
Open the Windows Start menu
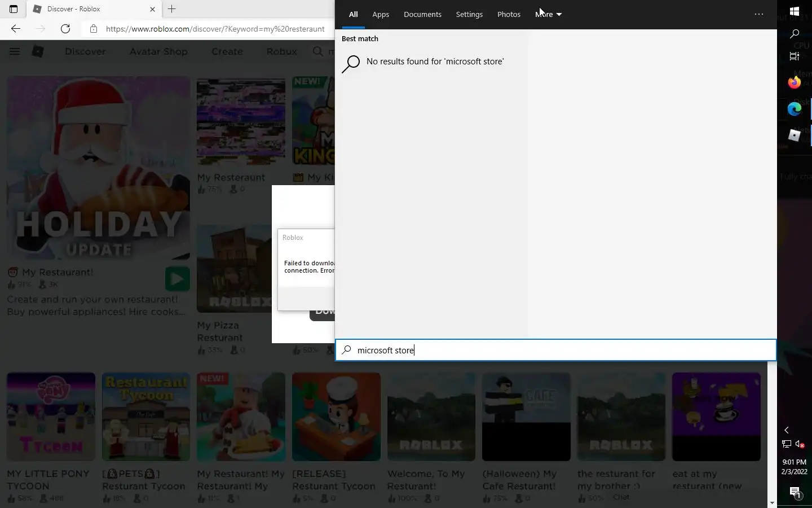(795, 11)
